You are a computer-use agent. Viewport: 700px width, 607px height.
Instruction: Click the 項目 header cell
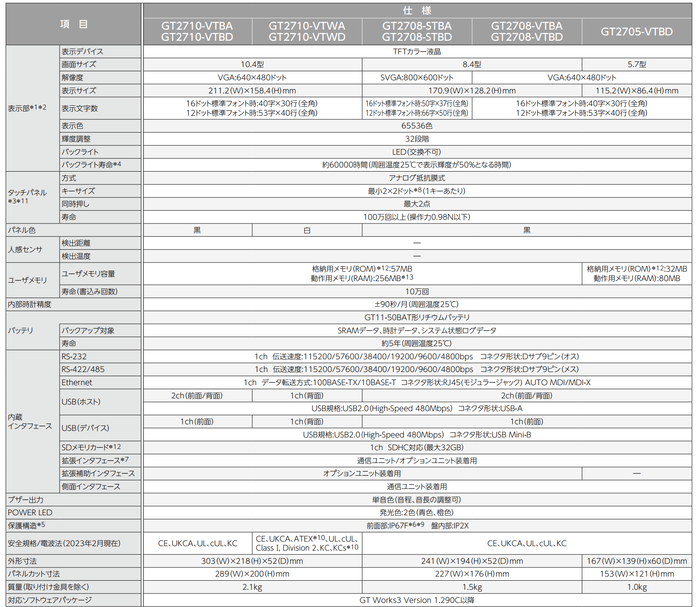click(74, 24)
